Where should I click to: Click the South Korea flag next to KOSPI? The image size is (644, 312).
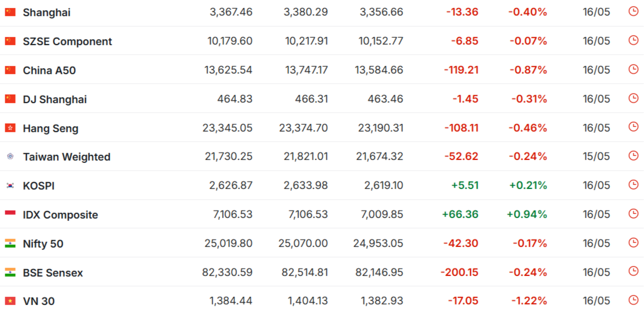click(10, 186)
